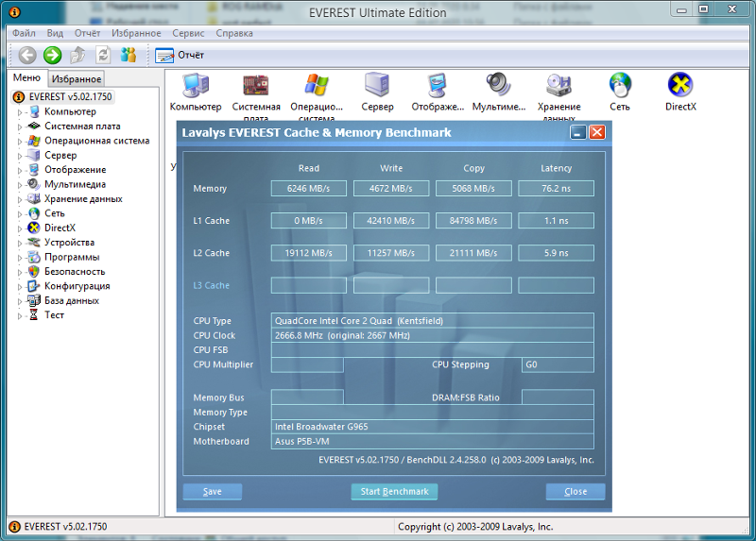Click Save in the benchmark dialog

212,491
